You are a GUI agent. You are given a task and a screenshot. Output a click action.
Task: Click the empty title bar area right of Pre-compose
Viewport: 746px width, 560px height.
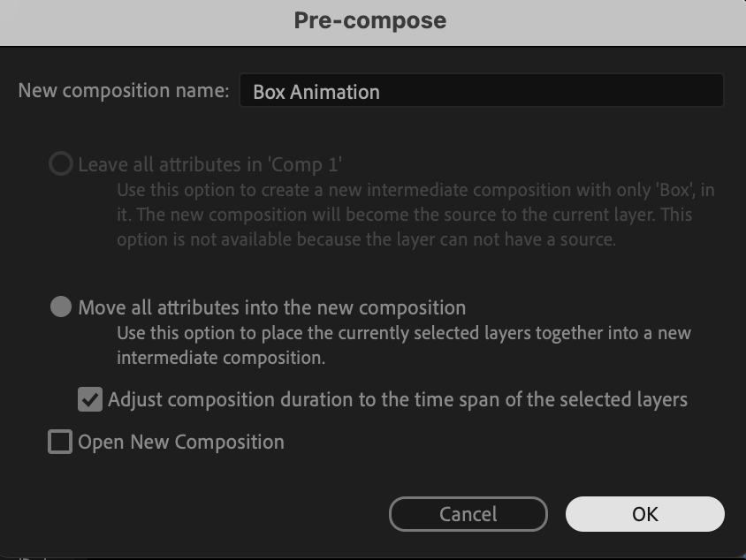(x=601, y=20)
